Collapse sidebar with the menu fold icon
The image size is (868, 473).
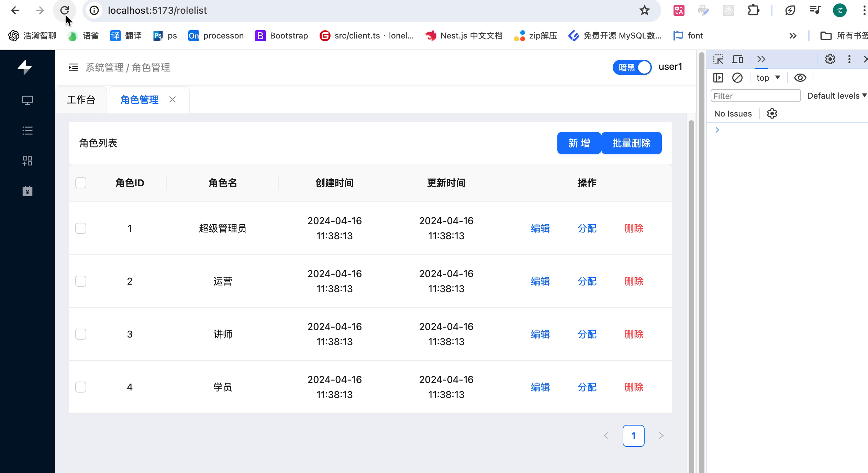point(73,67)
